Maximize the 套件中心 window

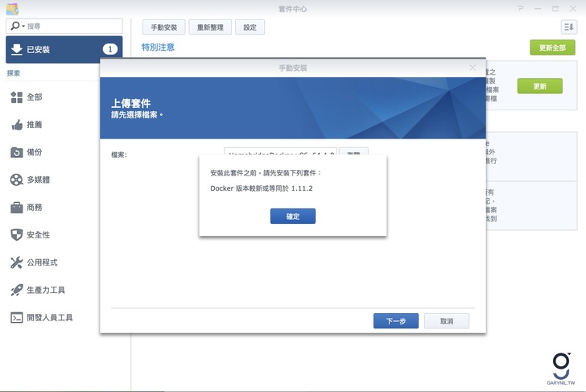point(555,8)
